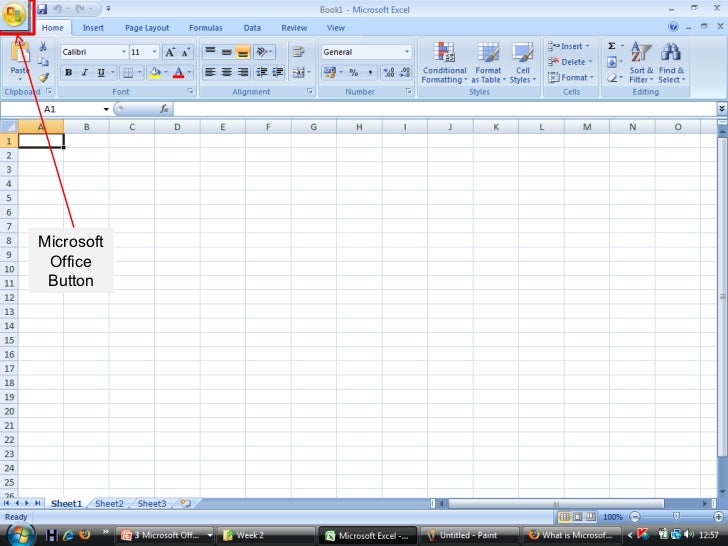Toggle Bottom Align vertical alignment

(242, 52)
